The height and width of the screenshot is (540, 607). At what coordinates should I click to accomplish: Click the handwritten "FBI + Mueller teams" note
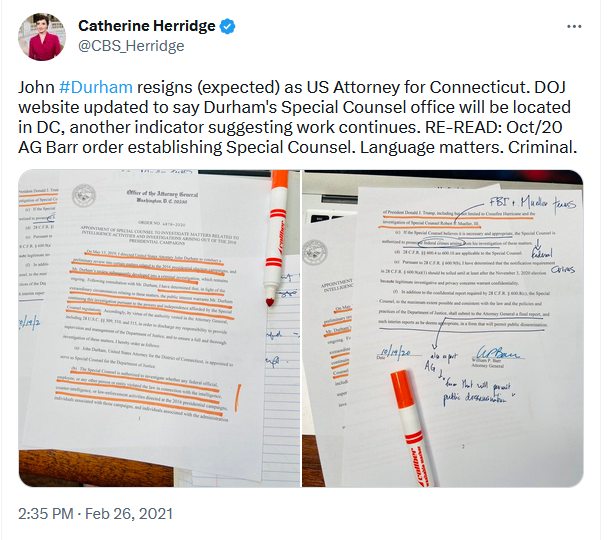(533, 202)
